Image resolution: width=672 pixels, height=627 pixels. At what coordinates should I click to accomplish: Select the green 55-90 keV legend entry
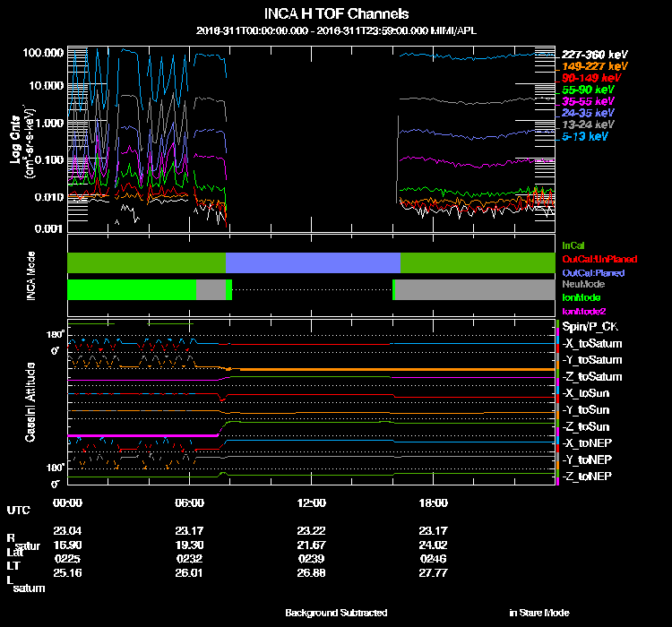click(x=589, y=90)
